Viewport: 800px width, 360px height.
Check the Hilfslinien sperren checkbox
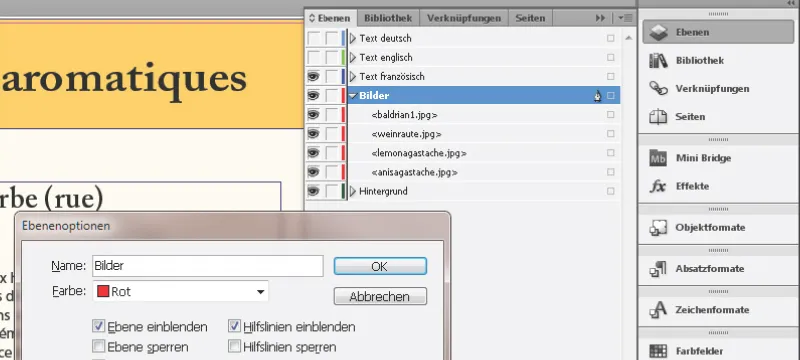[234, 347]
